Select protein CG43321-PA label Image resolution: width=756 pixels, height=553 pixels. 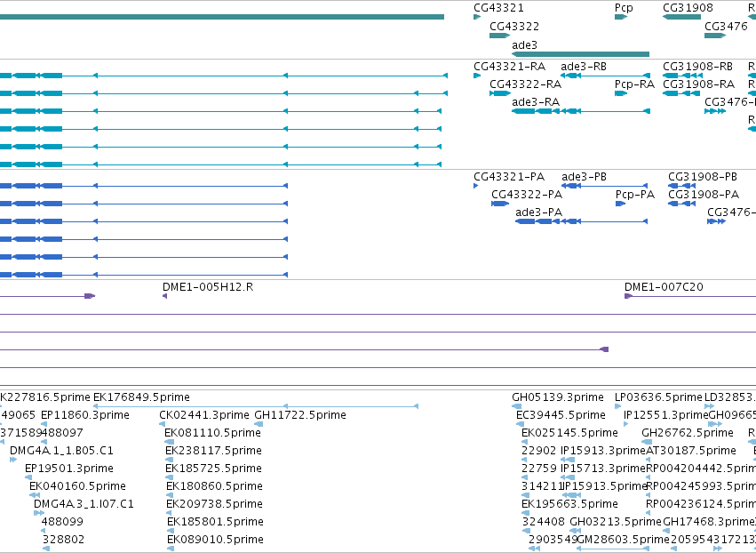pyautogui.click(x=509, y=177)
